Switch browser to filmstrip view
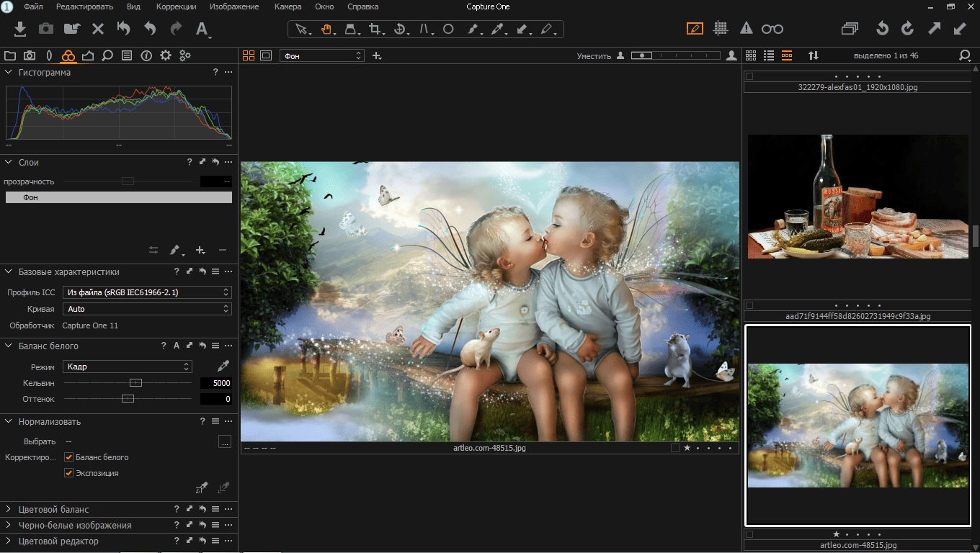Image resolution: width=980 pixels, height=553 pixels. coord(787,55)
